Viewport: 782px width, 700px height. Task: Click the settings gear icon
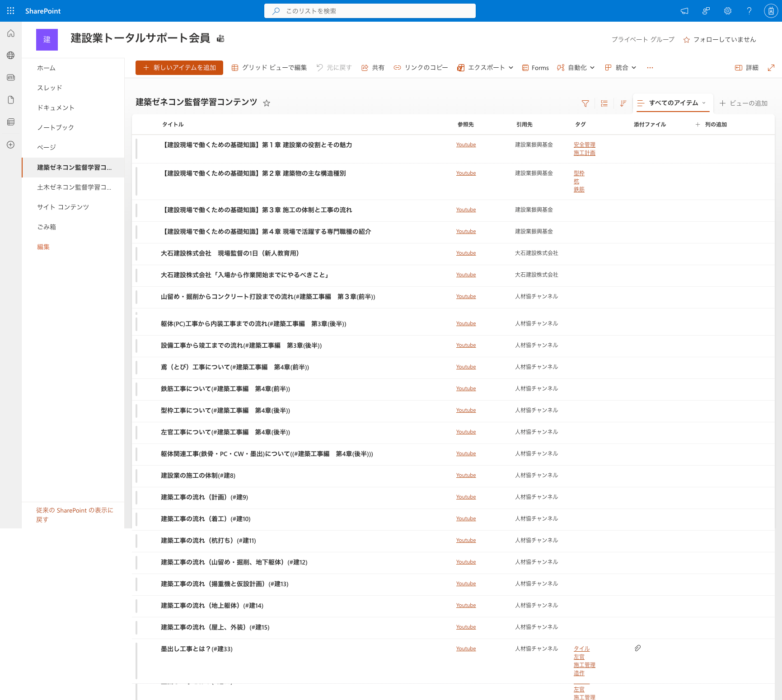(727, 11)
